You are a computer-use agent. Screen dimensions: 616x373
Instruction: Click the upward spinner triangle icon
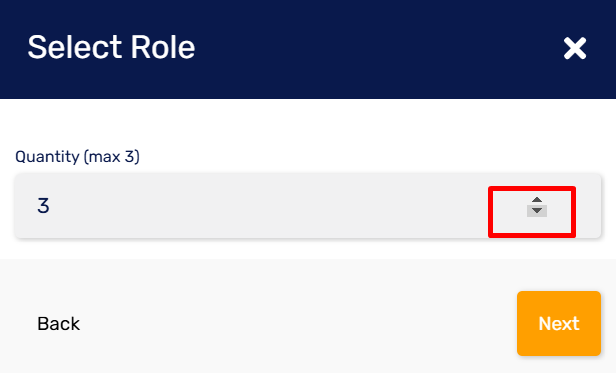click(x=537, y=200)
